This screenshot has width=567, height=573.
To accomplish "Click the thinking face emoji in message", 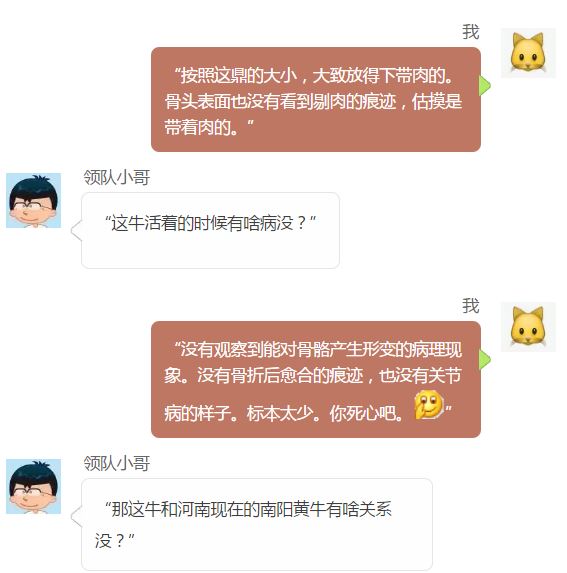I will tap(429, 405).
